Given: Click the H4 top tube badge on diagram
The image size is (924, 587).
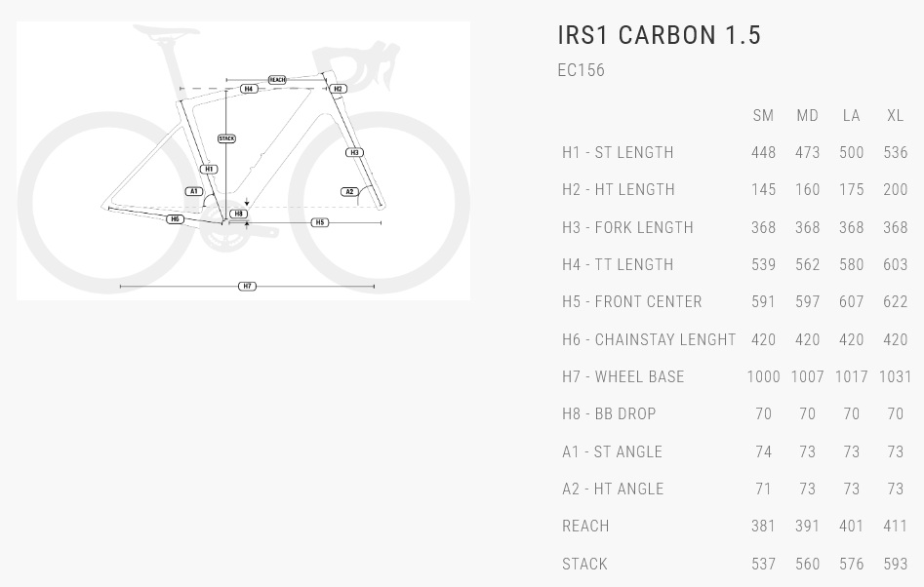Looking at the screenshot, I should point(249,89).
